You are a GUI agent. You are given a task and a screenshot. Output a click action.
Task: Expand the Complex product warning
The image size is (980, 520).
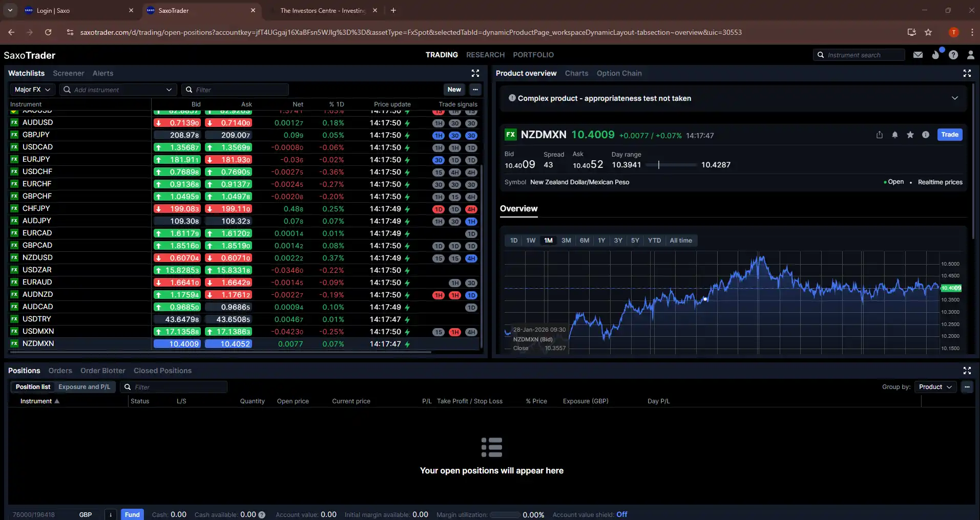[954, 98]
